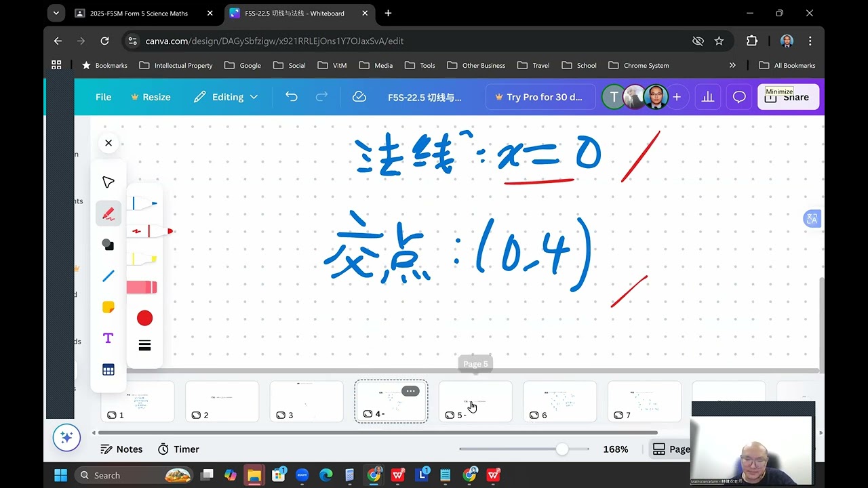
Task: Start the Timer
Action: [x=179, y=449]
